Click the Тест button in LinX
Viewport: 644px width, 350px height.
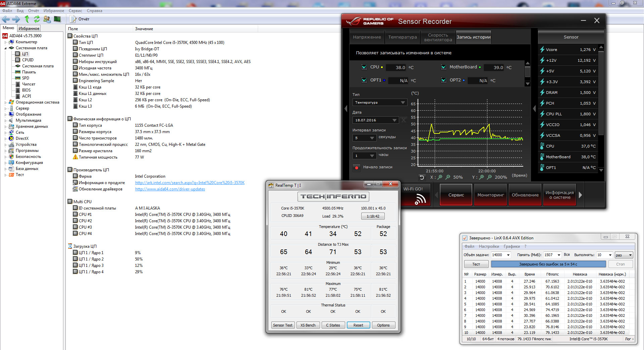click(x=476, y=264)
